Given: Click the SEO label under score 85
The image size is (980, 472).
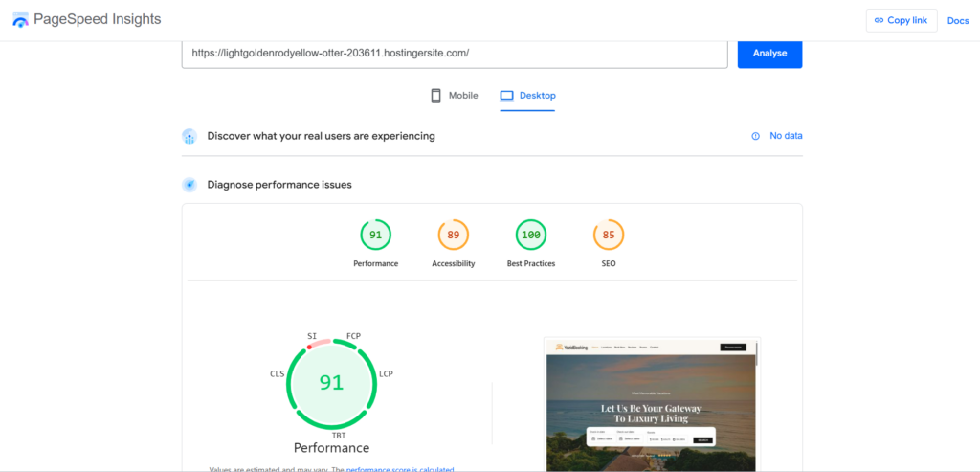Looking at the screenshot, I should click(x=608, y=264).
